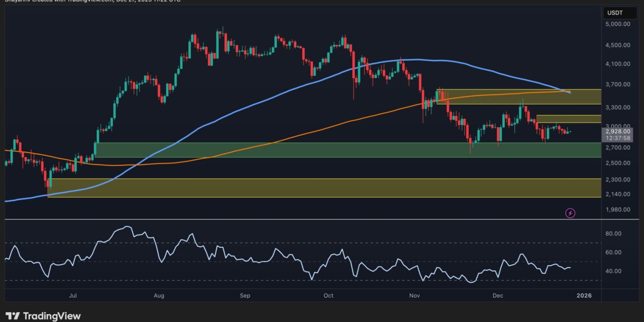Click the purple lightning bolt event icon
Screen dimensions: 644x322
(570, 213)
